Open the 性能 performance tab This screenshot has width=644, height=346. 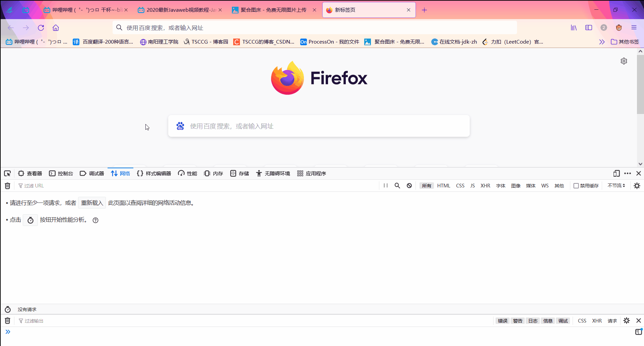pos(188,173)
